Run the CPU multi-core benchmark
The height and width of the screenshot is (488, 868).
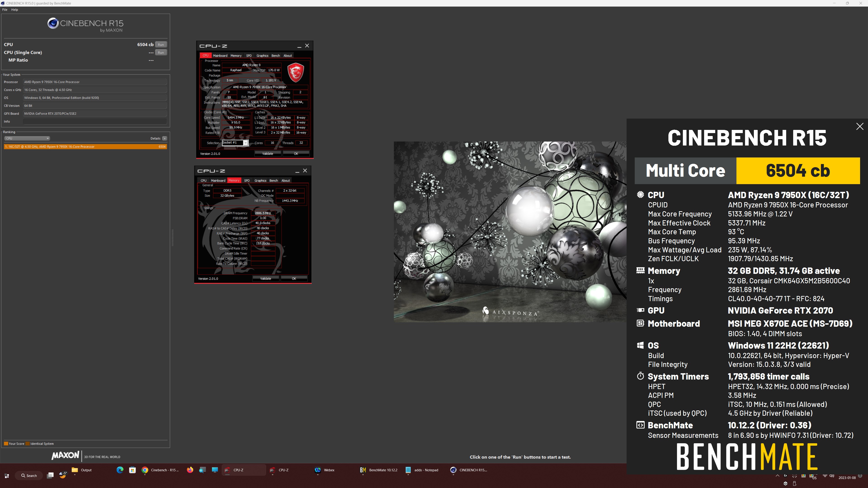(161, 45)
